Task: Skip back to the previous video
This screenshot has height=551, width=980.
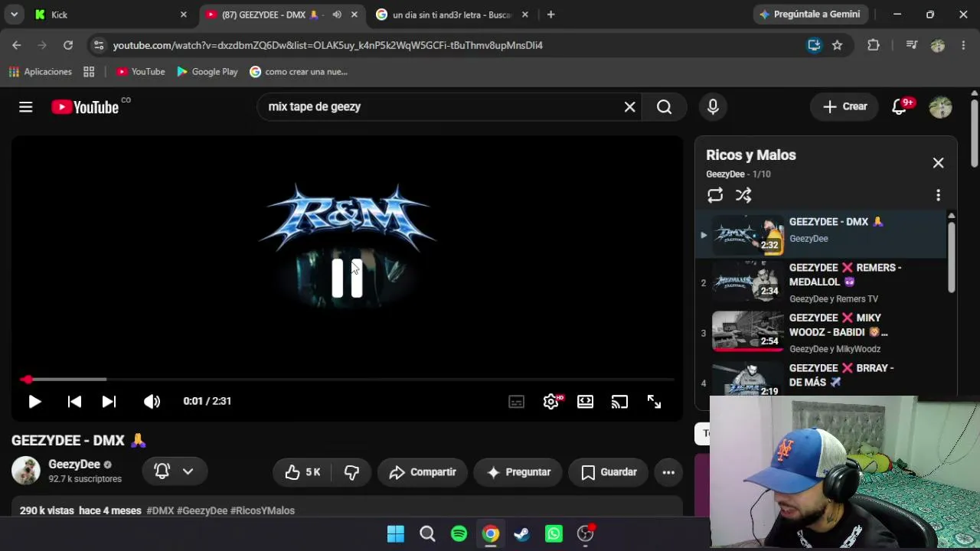Action: (74, 401)
